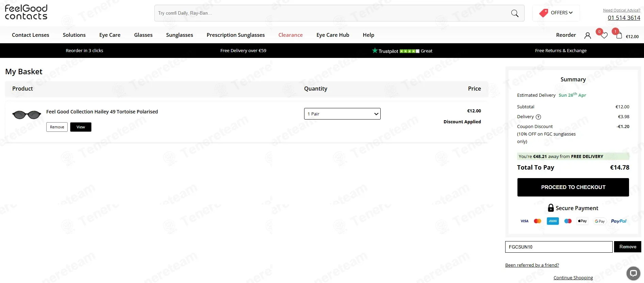Screen dimensions: 644x283
Task: Click Free Delivery over €59 banner
Action: point(243,50)
